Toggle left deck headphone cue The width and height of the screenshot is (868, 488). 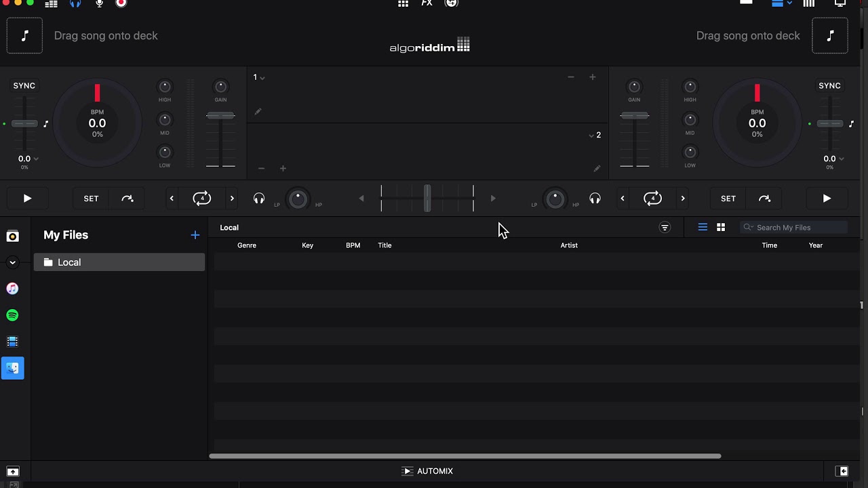coord(259,199)
